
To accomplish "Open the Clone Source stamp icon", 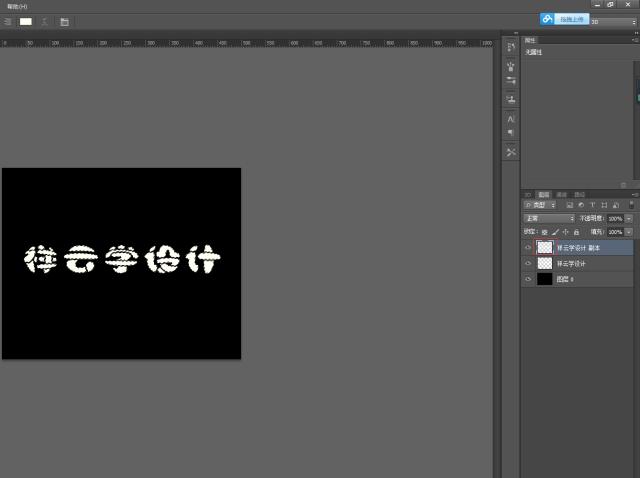I will click(511, 99).
